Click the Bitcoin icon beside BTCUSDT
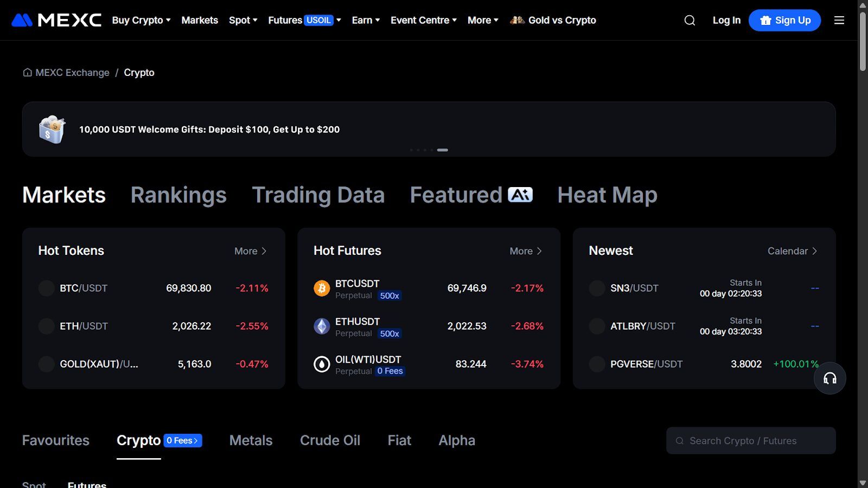Image resolution: width=868 pixels, height=488 pixels. pos(322,288)
